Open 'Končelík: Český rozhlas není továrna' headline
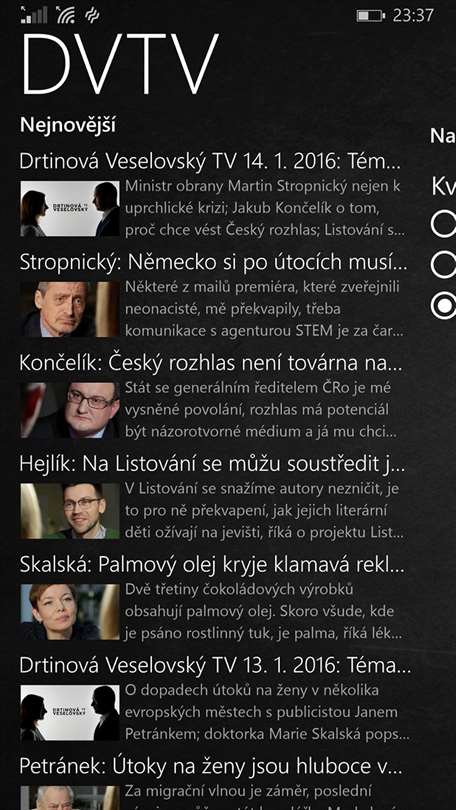The height and width of the screenshot is (810, 456). click(211, 364)
